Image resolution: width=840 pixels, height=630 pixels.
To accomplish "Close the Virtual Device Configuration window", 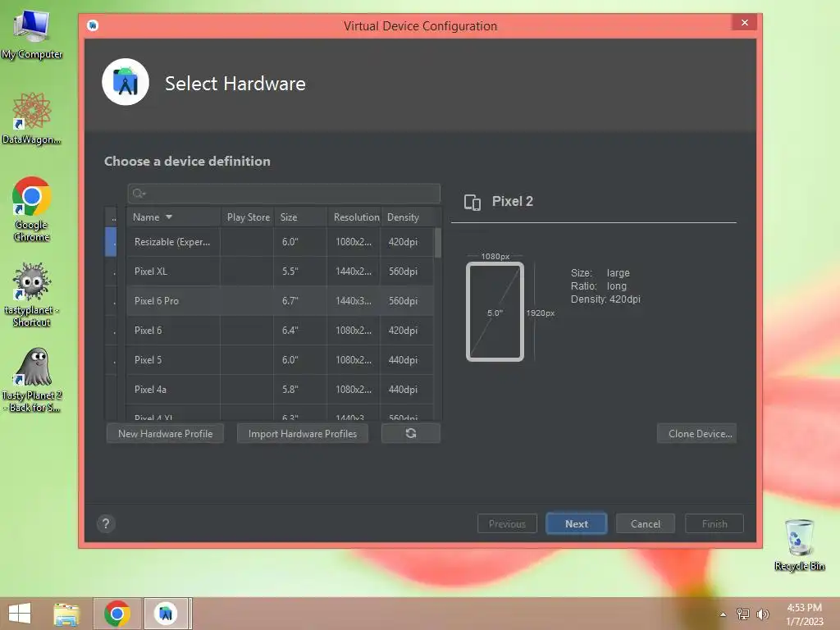I will (x=744, y=22).
